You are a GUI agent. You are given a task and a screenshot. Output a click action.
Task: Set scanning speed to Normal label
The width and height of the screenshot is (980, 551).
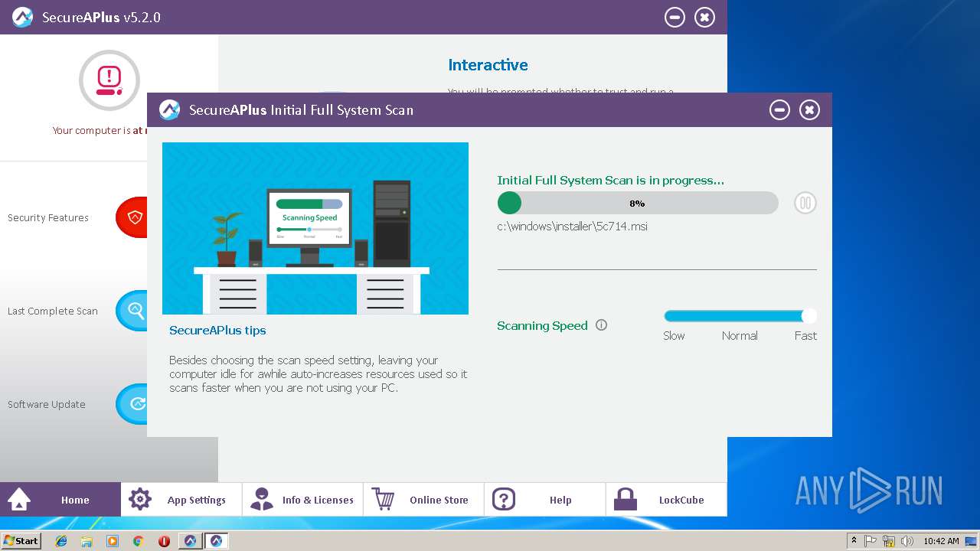[740, 336]
